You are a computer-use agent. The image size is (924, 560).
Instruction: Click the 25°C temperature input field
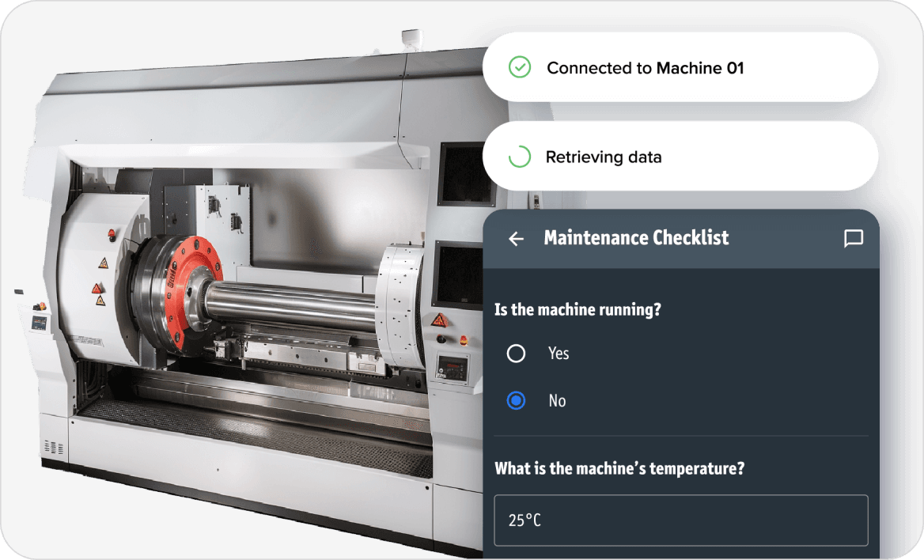point(680,520)
